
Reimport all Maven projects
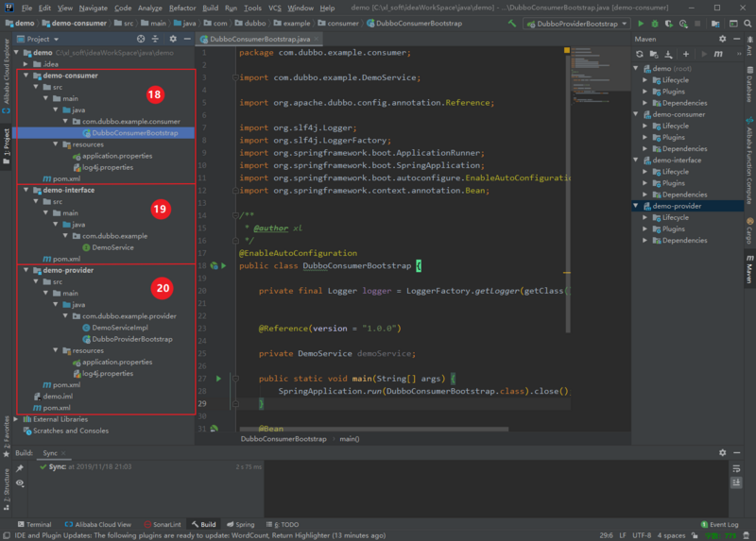click(x=640, y=55)
